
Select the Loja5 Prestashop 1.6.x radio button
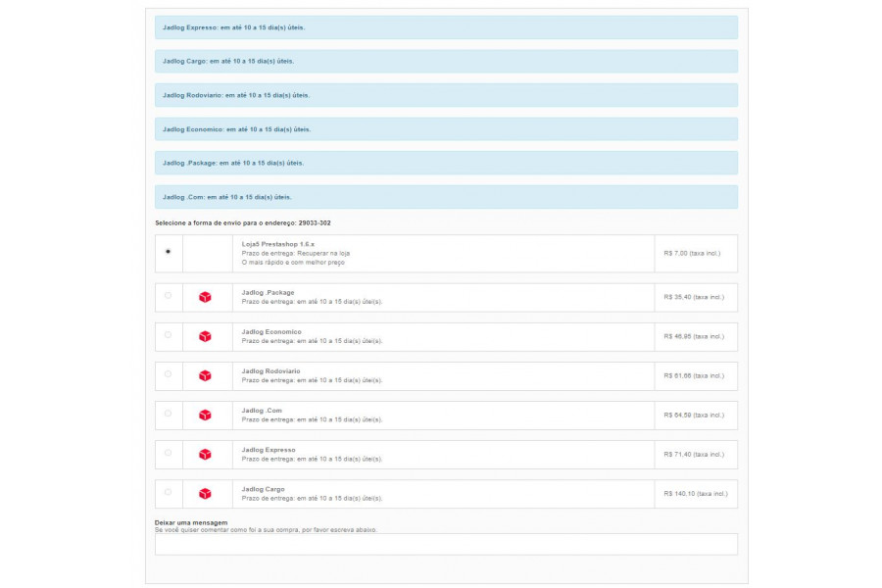tap(168, 252)
